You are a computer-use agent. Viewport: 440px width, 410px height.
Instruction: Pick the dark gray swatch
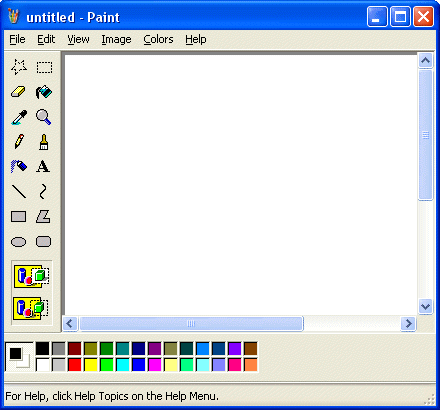point(59,349)
